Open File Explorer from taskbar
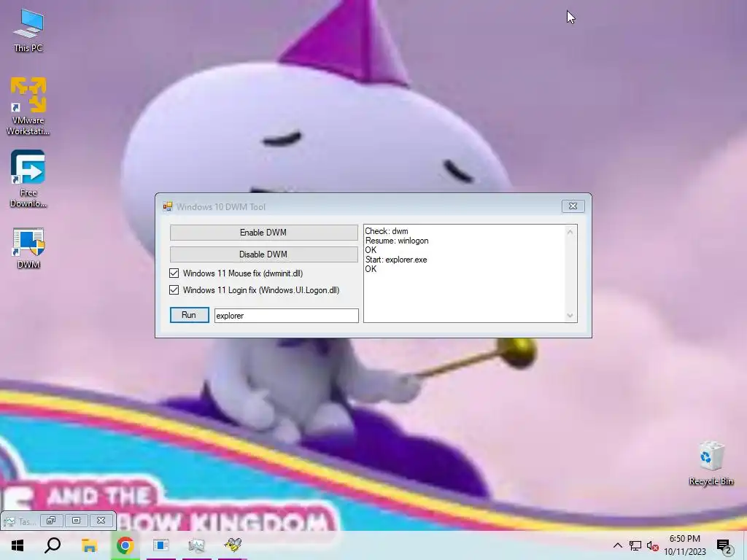The image size is (747, 560). [x=89, y=545]
